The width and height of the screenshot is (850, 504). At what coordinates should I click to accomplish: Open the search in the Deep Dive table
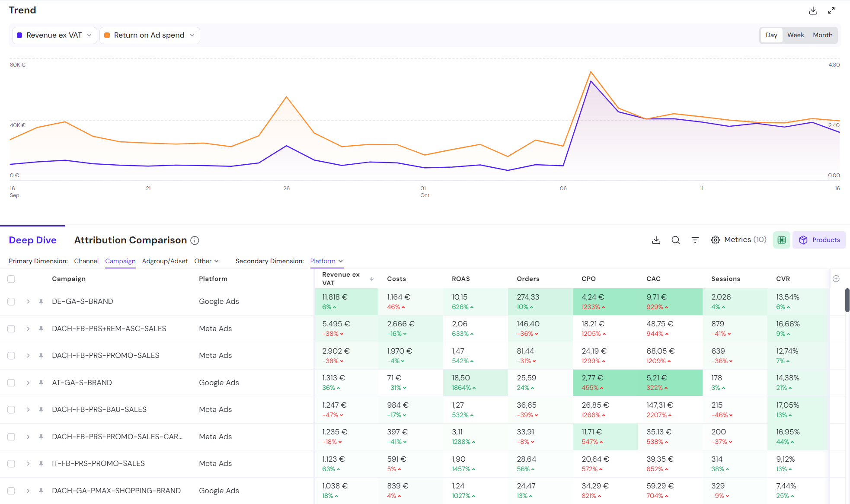point(675,240)
